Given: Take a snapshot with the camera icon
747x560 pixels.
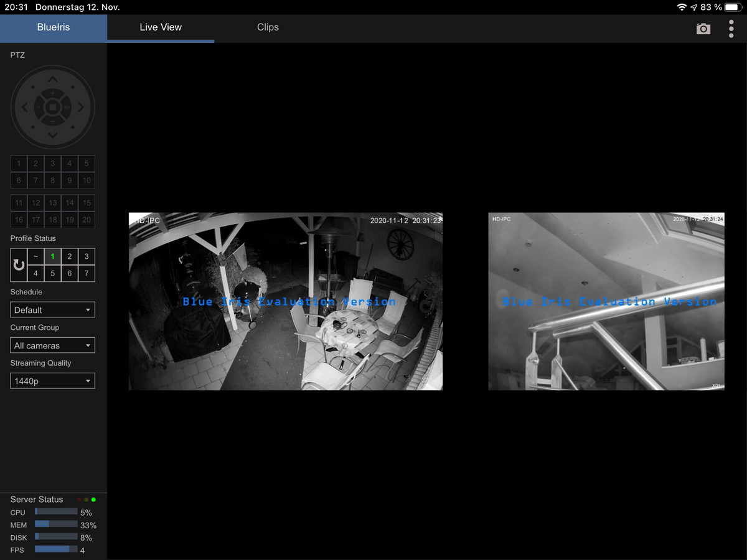Looking at the screenshot, I should point(703,29).
